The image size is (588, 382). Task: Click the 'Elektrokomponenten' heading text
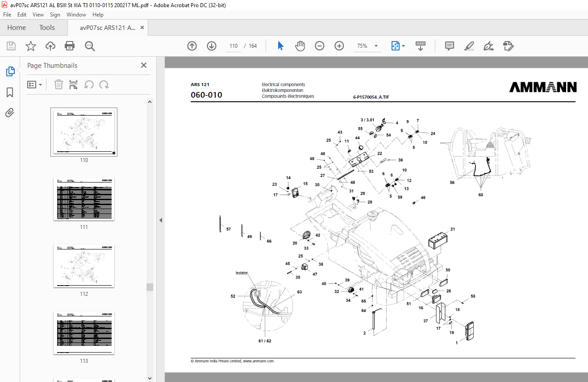282,90
